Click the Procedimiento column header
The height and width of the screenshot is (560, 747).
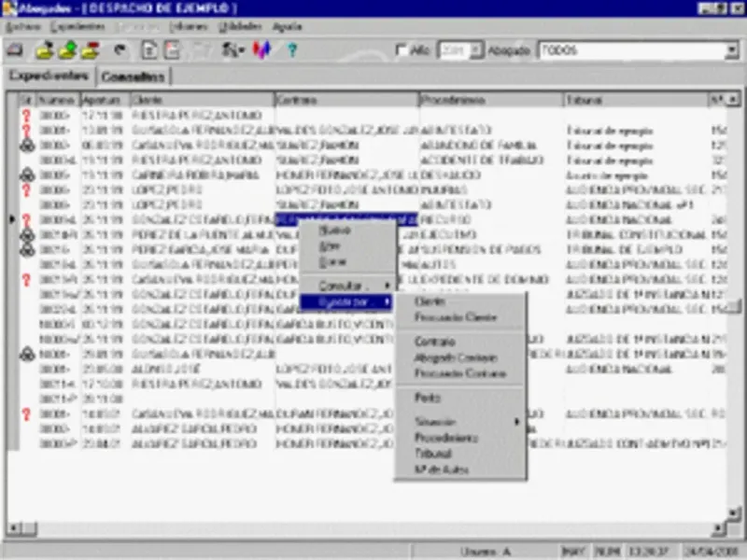pos(491,100)
